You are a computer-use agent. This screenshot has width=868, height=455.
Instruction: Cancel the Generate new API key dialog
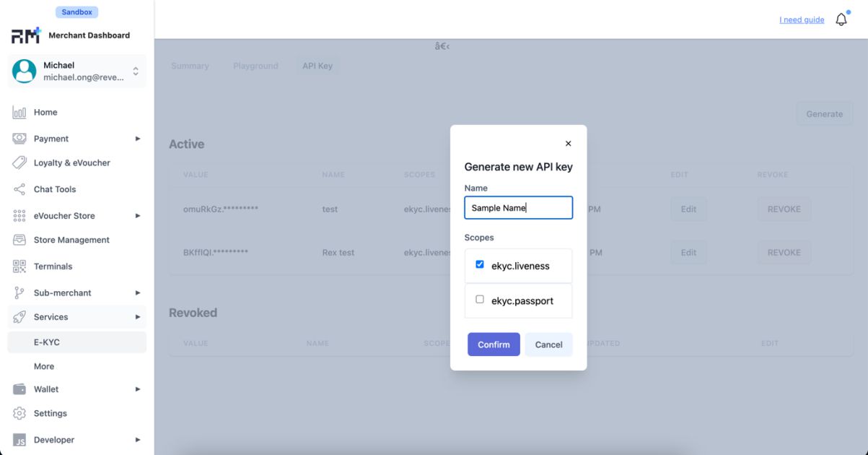click(548, 344)
